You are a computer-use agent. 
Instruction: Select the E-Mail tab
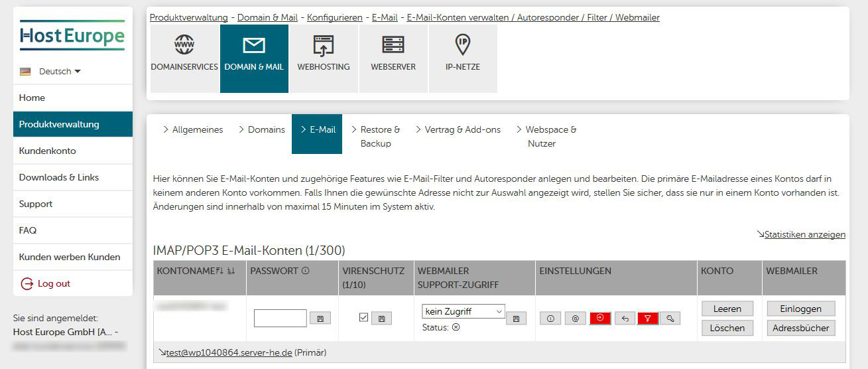[x=317, y=134]
